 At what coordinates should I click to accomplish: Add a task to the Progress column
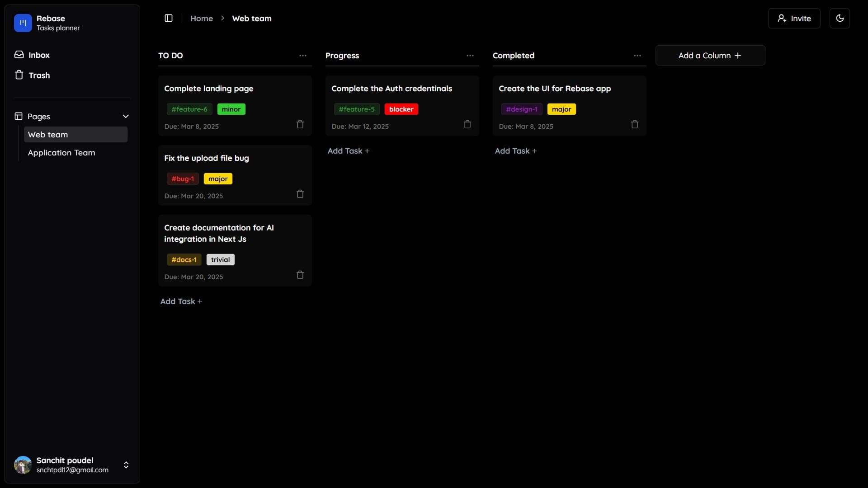(x=348, y=150)
